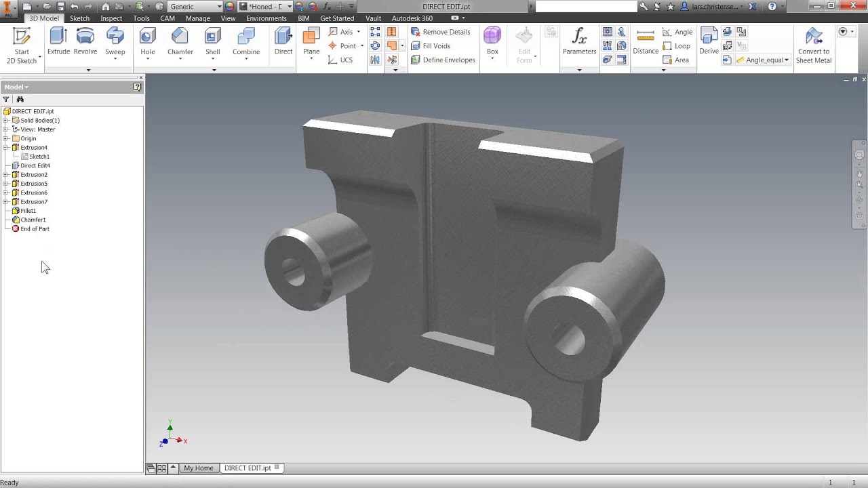The height and width of the screenshot is (488, 868).
Task: Click the search input field in title bar
Action: click(x=586, y=6)
